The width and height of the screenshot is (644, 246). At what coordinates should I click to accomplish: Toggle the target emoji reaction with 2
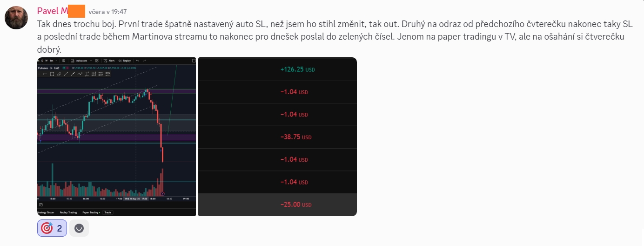[x=52, y=228]
